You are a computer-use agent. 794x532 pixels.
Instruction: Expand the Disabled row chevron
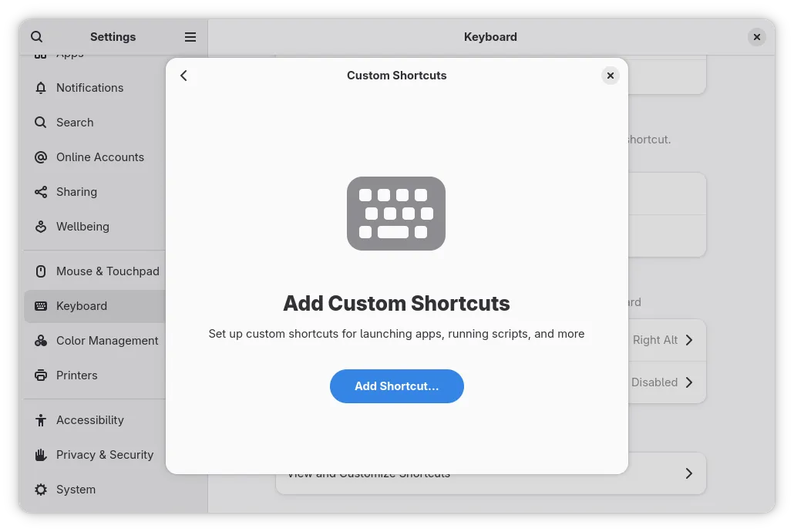tap(689, 382)
